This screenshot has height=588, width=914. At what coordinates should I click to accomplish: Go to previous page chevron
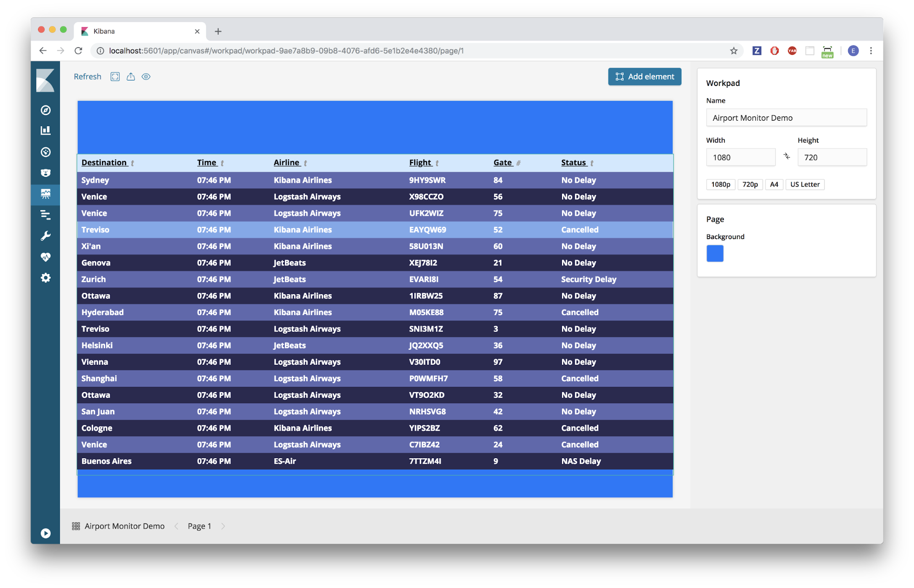click(176, 526)
